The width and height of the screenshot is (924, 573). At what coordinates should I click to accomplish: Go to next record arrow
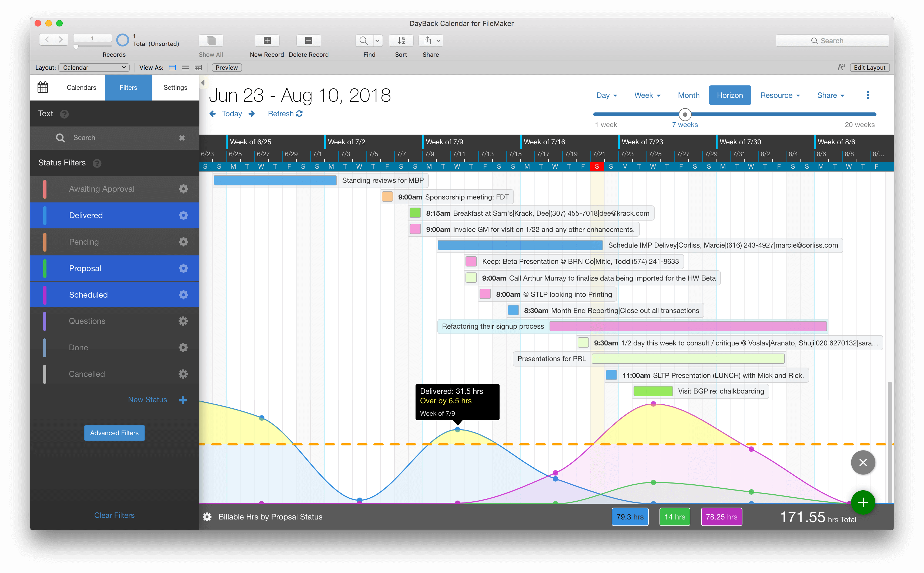tap(61, 39)
